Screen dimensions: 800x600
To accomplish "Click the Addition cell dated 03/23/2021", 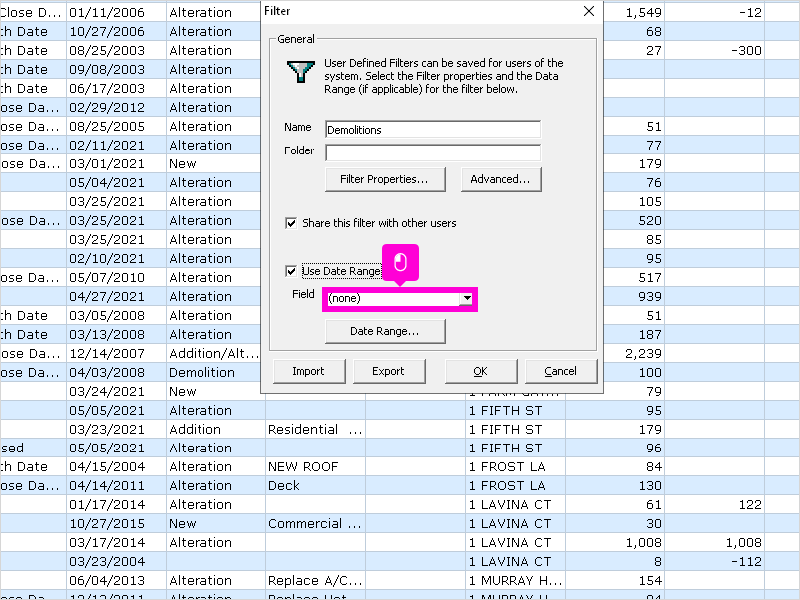I will tap(215, 430).
